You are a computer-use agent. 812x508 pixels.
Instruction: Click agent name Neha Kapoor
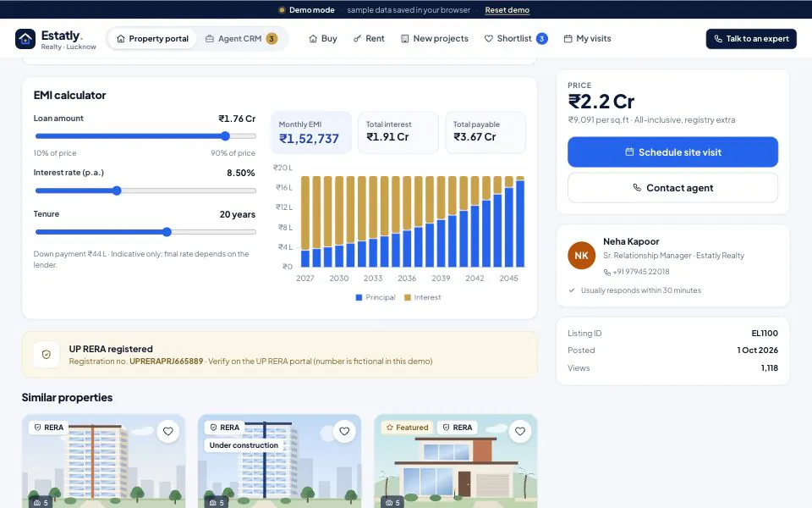point(631,241)
